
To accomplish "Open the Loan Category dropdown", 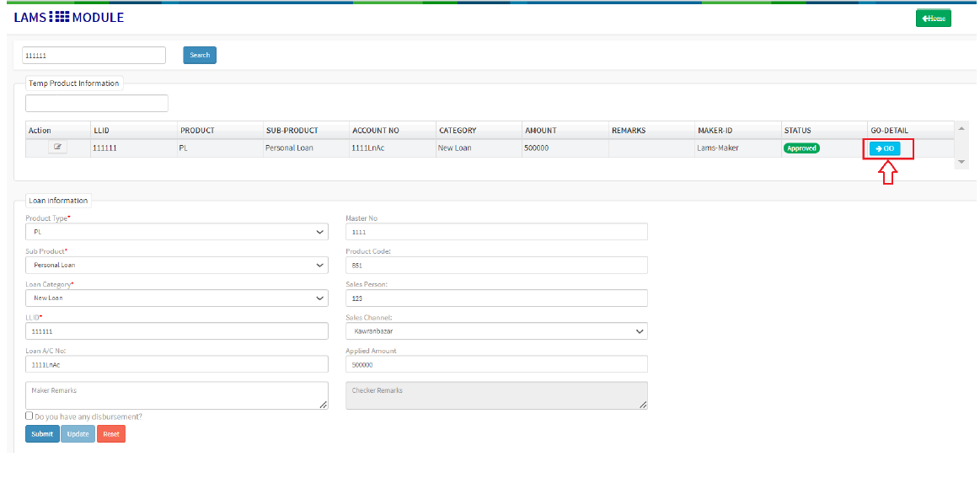I will (176, 298).
